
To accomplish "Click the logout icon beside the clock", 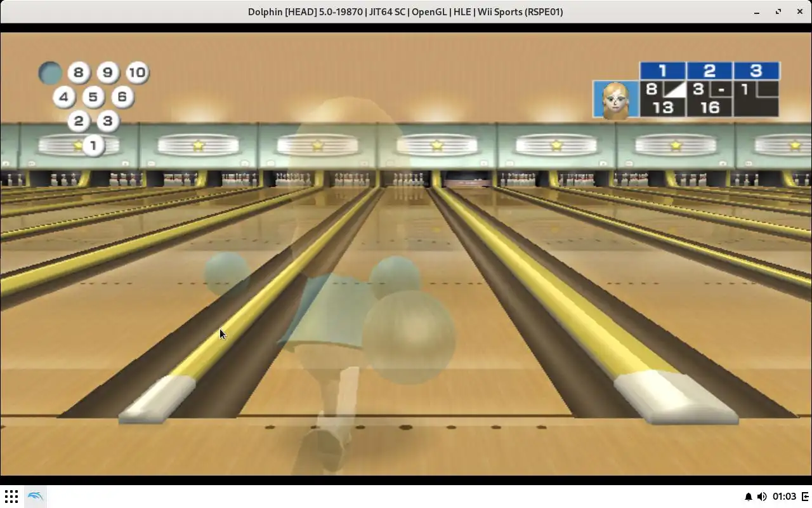I will pyautogui.click(x=805, y=497).
